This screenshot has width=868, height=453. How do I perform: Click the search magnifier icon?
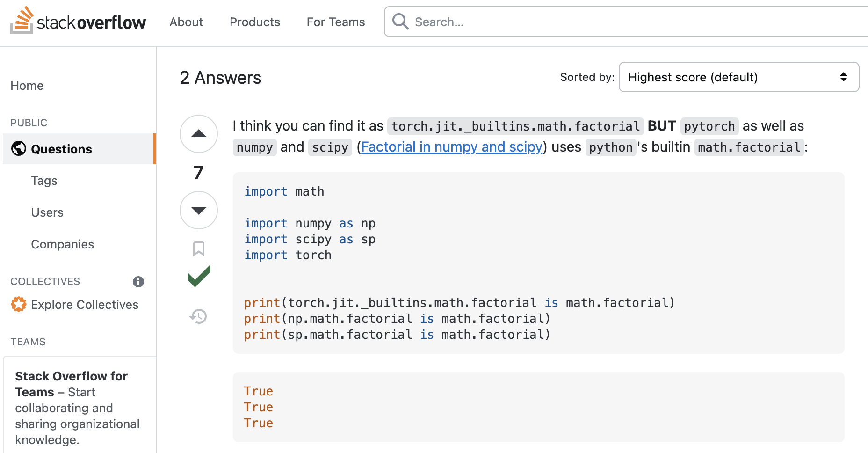(x=400, y=22)
